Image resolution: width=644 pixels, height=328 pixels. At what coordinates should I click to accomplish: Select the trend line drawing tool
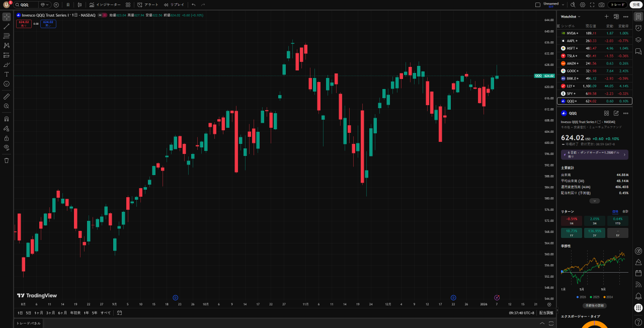[6, 26]
